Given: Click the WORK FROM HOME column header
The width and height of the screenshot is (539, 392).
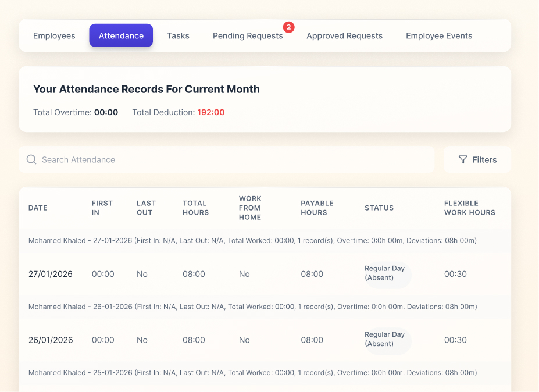Looking at the screenshot, I should [x=250, y=208].
